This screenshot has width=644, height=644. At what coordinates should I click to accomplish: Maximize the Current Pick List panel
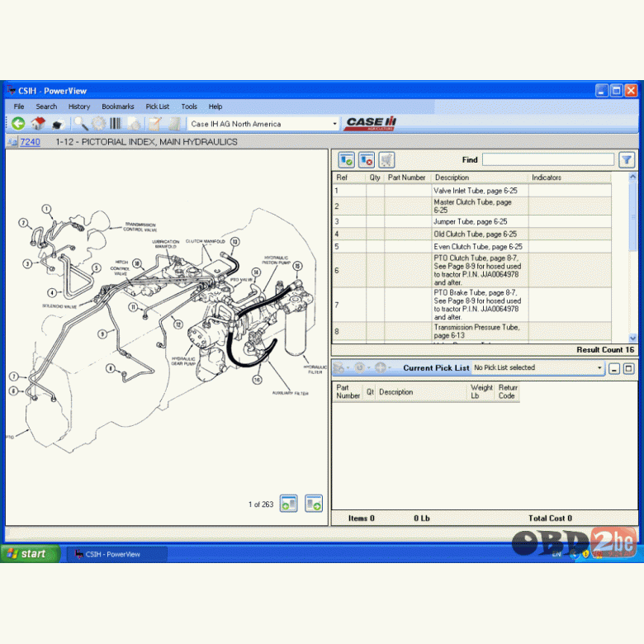[629, 368]
